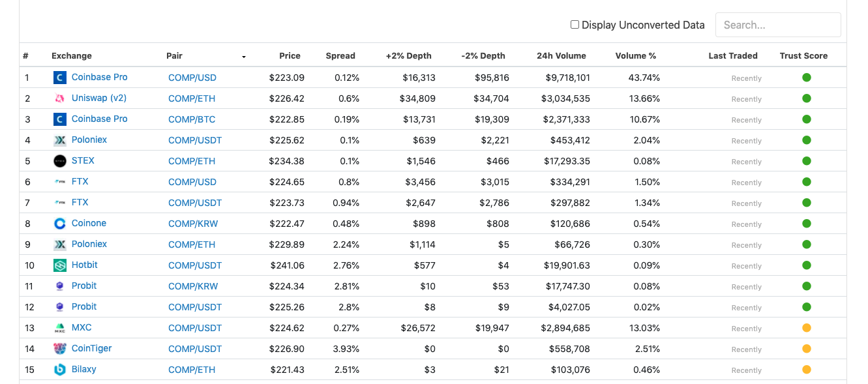868x384 pixels.
Task: Click the Coinone exchange logo icon
Action: point(60,224)
